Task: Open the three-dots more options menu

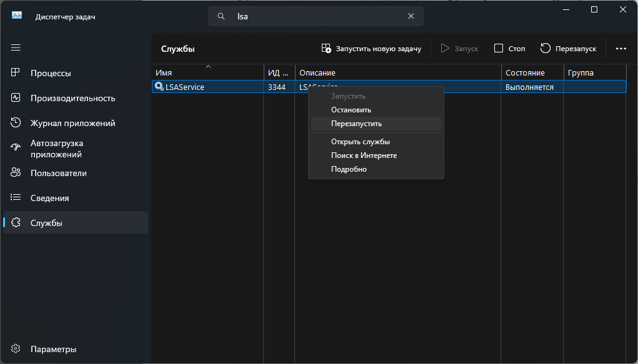Action: [x=621, y=49]
